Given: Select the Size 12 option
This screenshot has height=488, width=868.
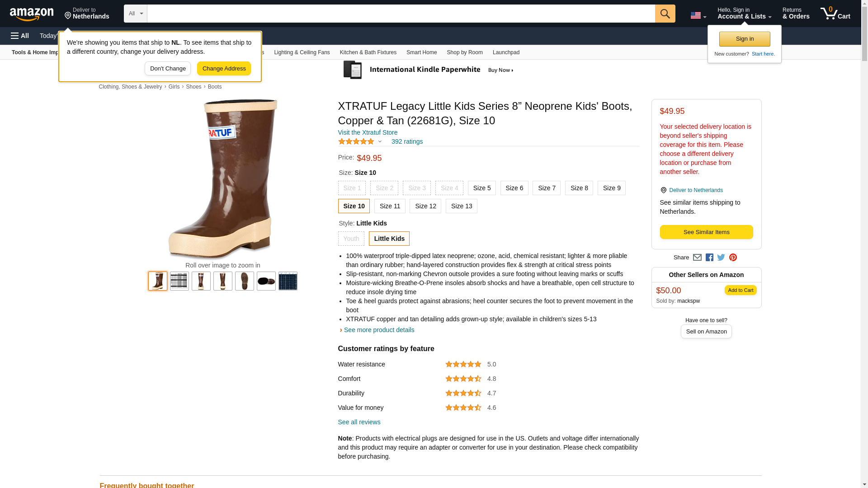Looking at the screenshot, I should point(425,206).
